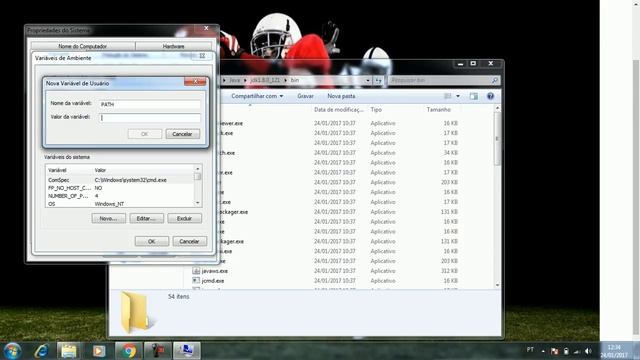Screen dimensions: 640x360
Task: Select the jcmd.exe file
Action: tap(213, 281)
